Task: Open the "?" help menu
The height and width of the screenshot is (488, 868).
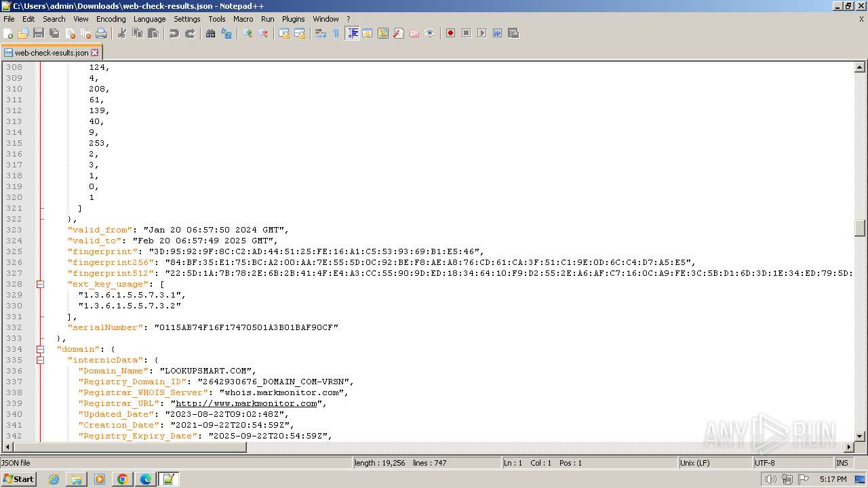Action: click(349, 19)
